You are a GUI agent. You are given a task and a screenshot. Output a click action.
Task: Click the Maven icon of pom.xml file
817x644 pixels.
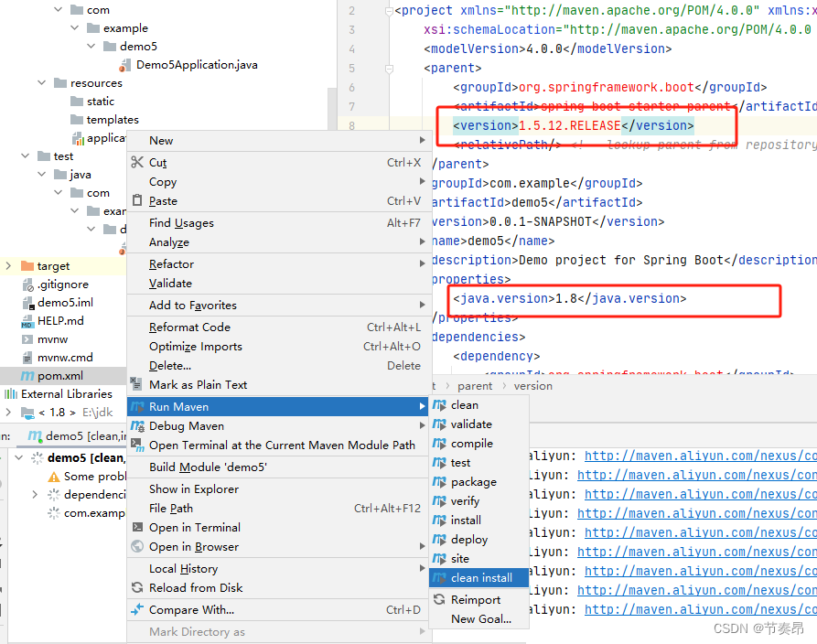click(x=27, y=376)
